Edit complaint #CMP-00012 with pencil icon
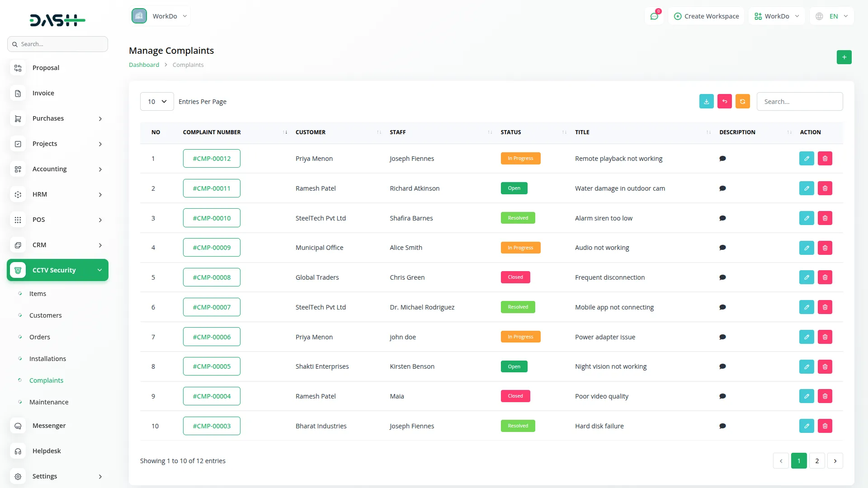 [x=806, y=159]
